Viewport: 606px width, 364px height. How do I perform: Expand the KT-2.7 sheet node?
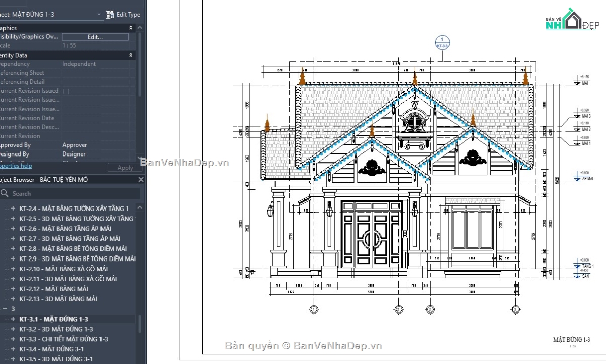click(x=13, y=239)
